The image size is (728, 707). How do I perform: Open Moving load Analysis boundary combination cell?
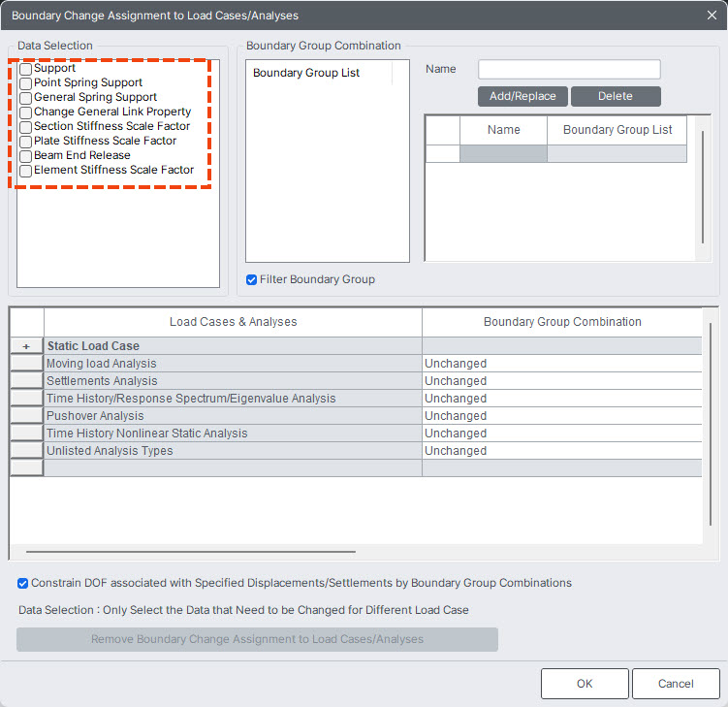561,364
